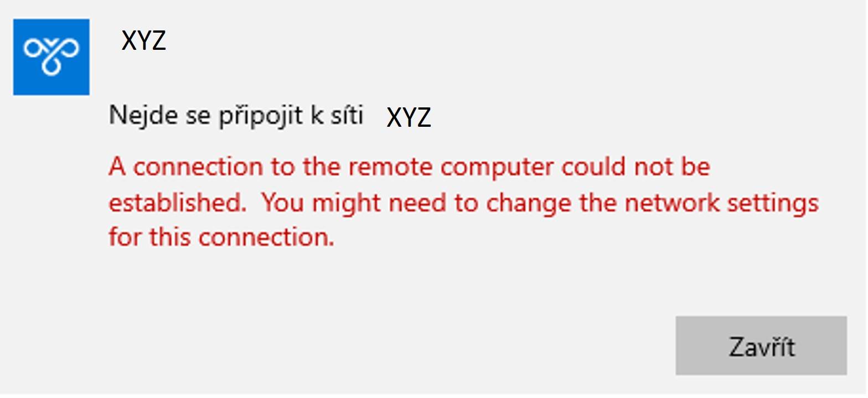Click the word 'established' in red text
The width and height of the screenshot is (868, 398).
point(174,203)
